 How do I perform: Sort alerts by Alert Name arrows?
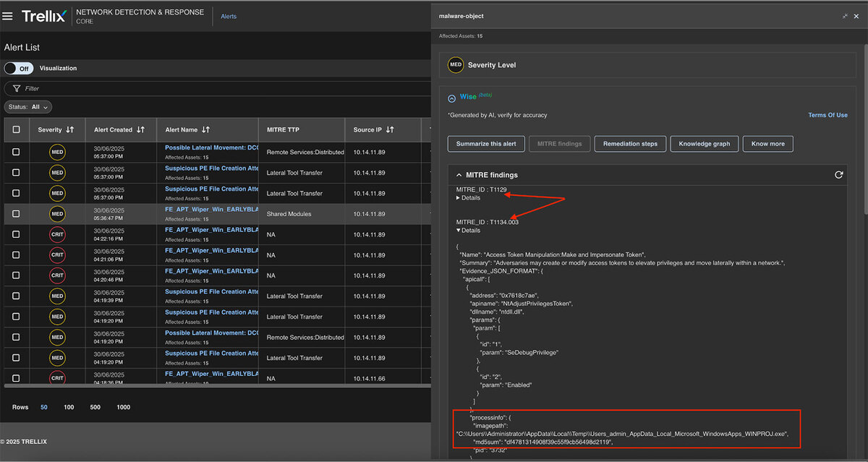tap(205, 129)
